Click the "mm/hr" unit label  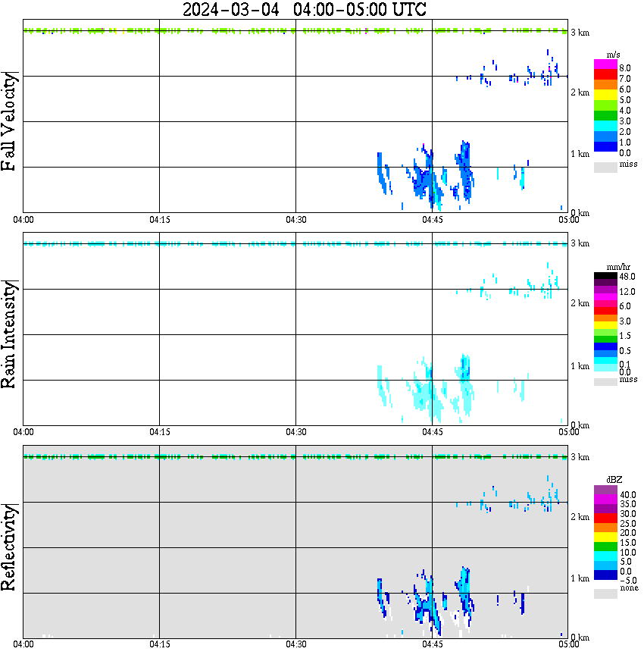(618, 268)
